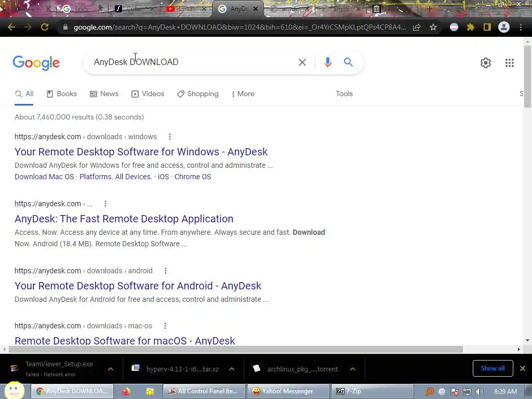
Task: Close the downloads bar
Action: coord(523,368)
